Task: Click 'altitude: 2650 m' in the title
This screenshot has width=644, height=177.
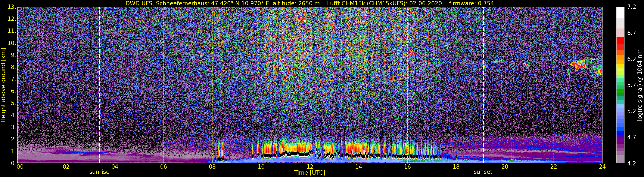Action: pyautogui.click(x=297, y=3)
